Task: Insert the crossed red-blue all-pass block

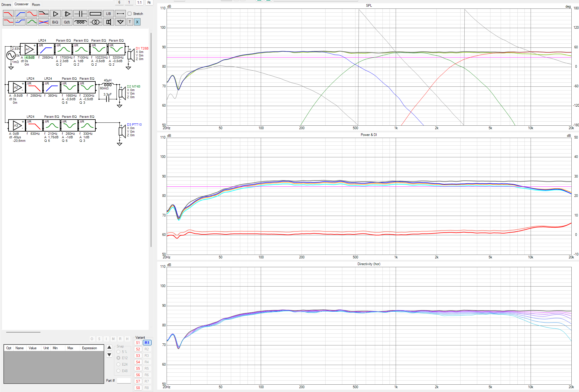Action: point(43,22)
